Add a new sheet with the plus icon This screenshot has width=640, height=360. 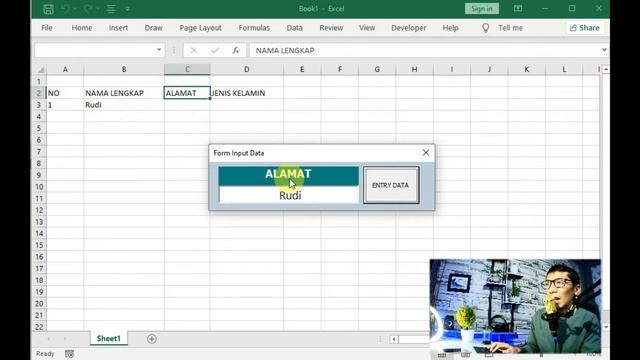(151, 339)
